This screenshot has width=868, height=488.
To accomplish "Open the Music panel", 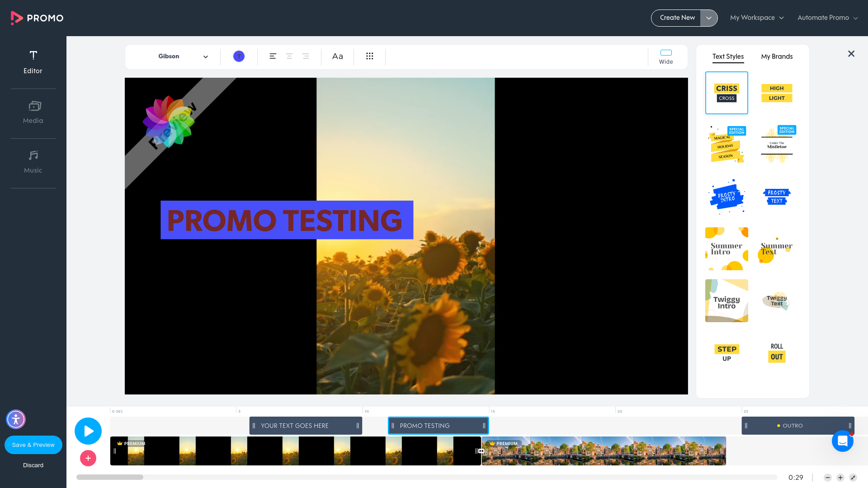I will tap(33, 161).
